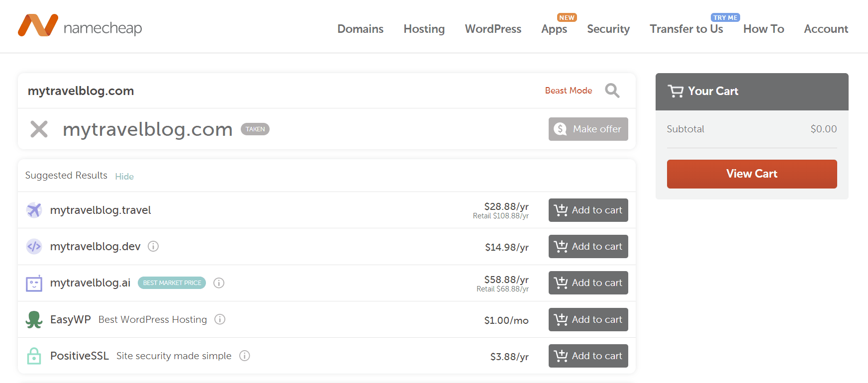Click the mytravelblog.dev domain name
Viewport: 868px width, 383px height.
pyautogui.click(x=96, y=247)
